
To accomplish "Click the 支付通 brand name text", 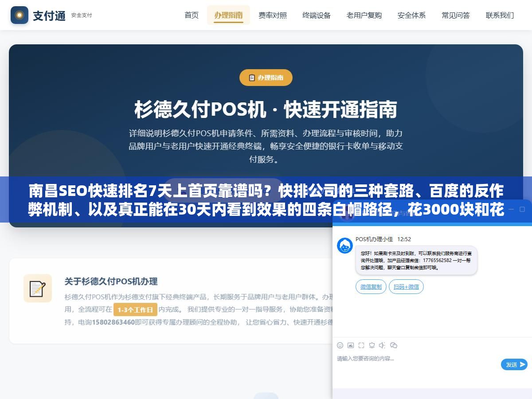I will [x=49, y=16].
